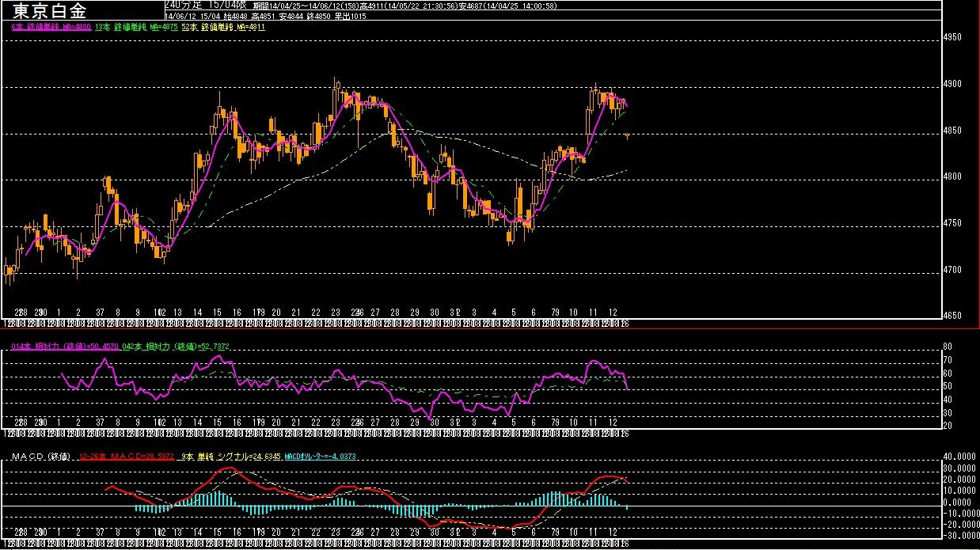Viewport: 980px width, 550px height.
Task: Click the 20 level on the RSI axis
Action: (948, 426)
